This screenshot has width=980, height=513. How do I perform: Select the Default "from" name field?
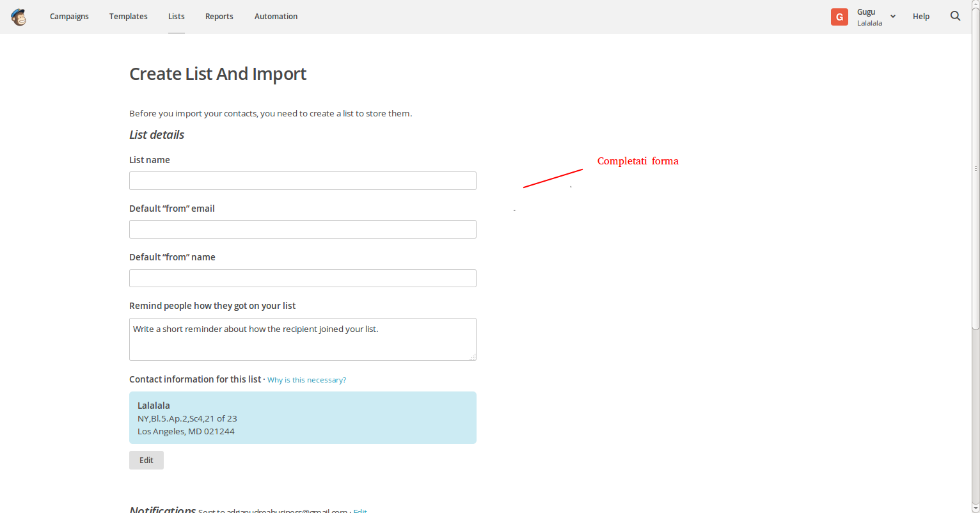[x=303, y=278]
